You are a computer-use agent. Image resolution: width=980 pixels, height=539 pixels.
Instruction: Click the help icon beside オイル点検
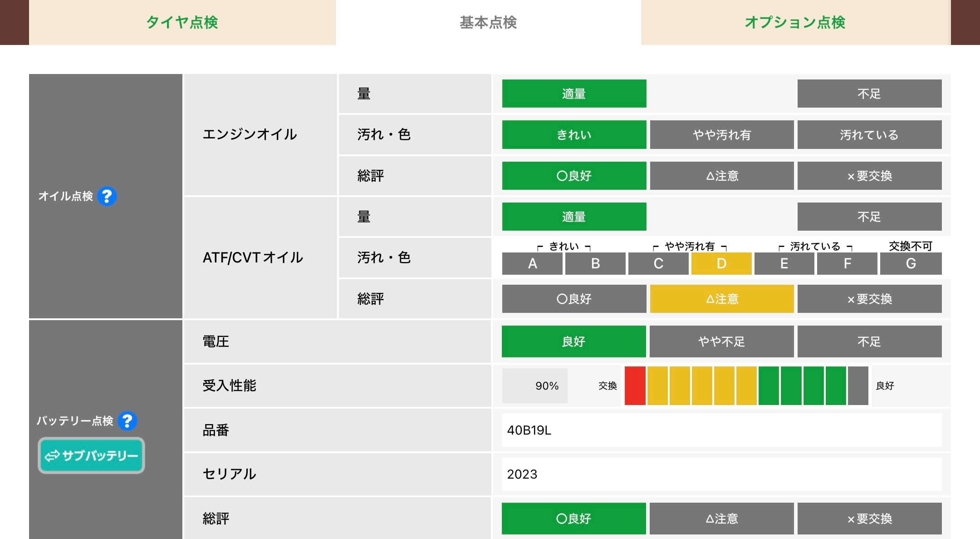[107, 196]
